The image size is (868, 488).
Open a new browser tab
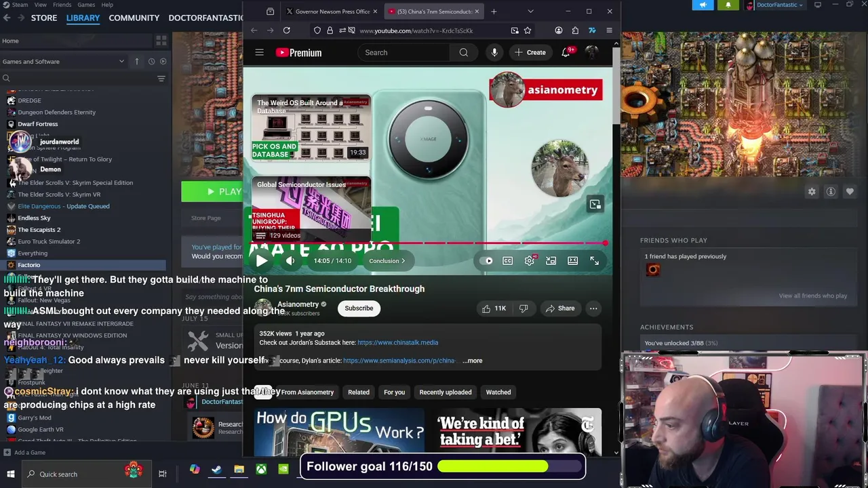click(x=494, y=12)
